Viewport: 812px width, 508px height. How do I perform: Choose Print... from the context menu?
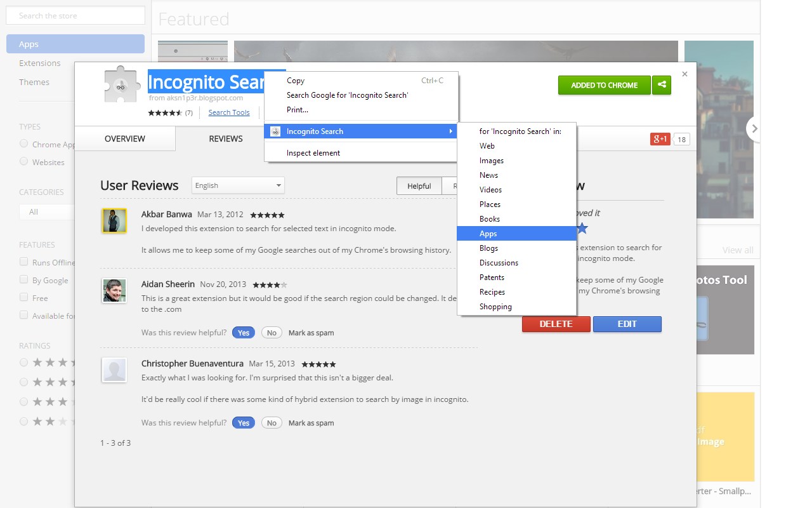[x=361, y=110]
